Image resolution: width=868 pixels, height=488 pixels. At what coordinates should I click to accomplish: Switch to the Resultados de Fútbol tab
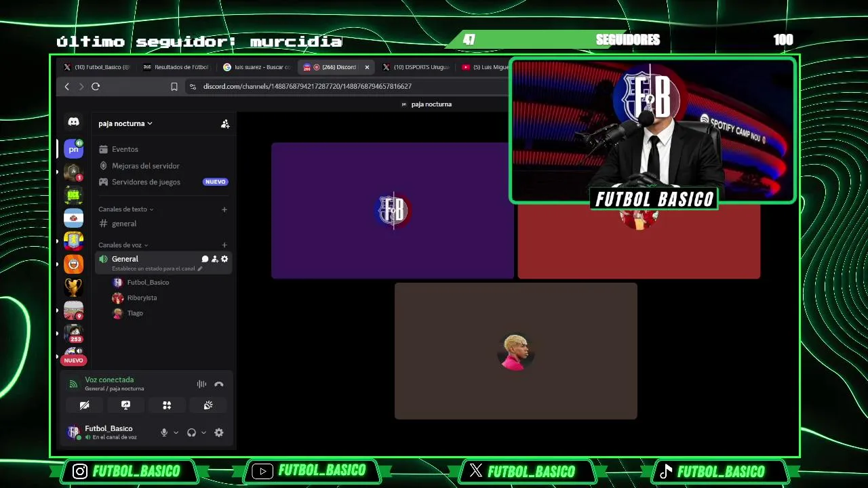click(176, 67)
